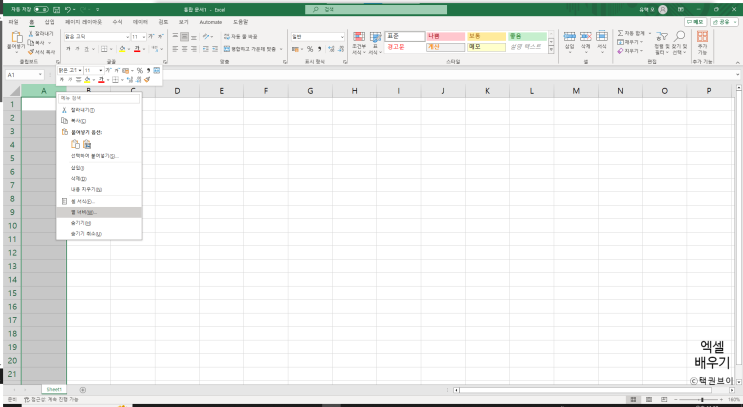Select the Sheet1 tab

click(x=54, y=389)
